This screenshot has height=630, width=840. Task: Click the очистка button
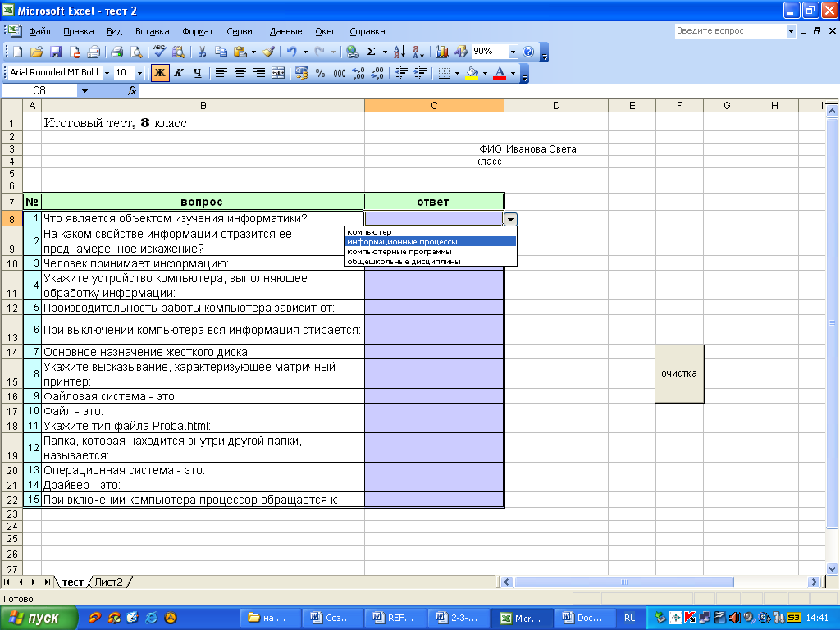678,373
